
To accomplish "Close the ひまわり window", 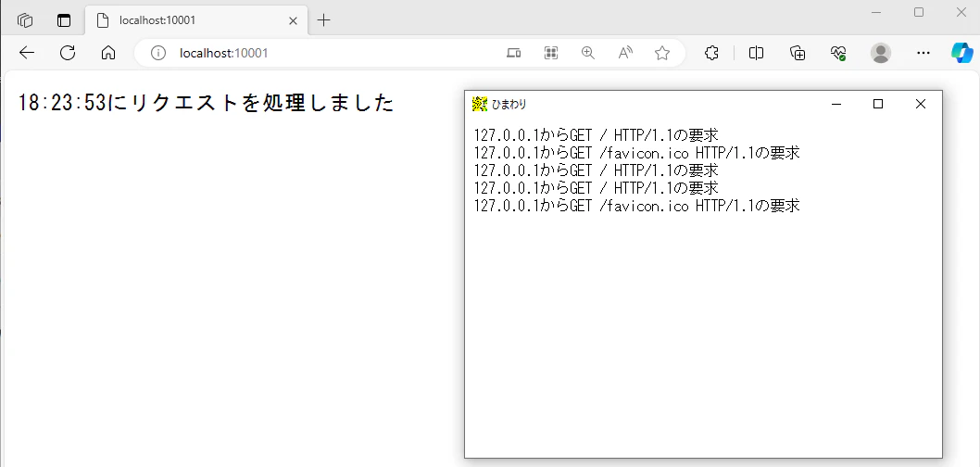I will point(920,105).
